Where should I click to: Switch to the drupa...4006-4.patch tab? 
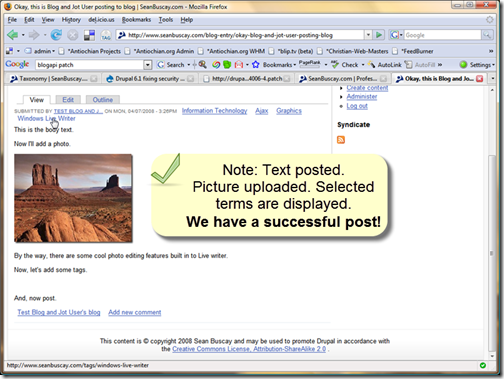(247, 79)
